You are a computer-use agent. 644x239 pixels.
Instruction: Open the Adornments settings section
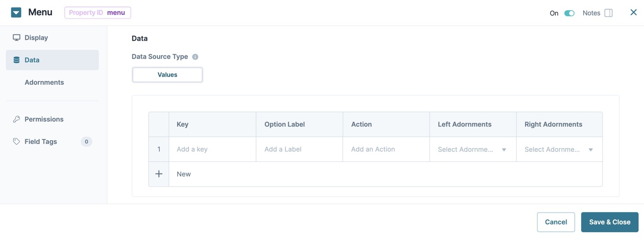coord(44,82)
